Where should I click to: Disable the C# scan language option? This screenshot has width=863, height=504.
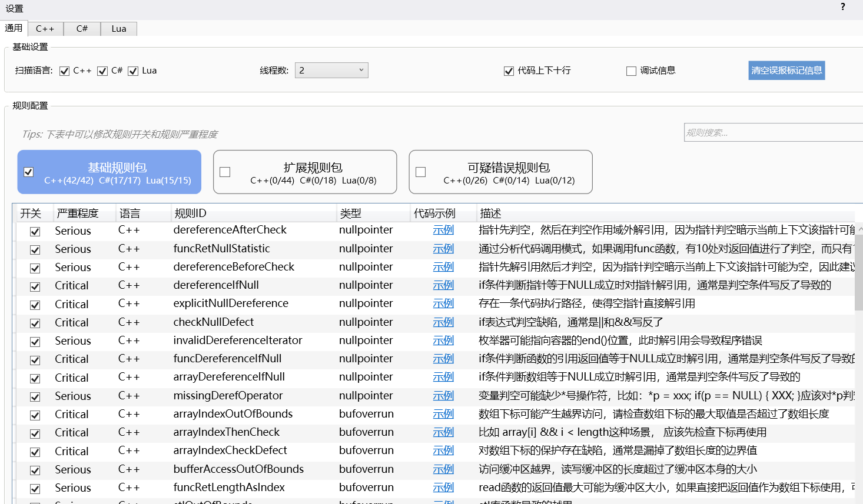(x=102, y=71)
